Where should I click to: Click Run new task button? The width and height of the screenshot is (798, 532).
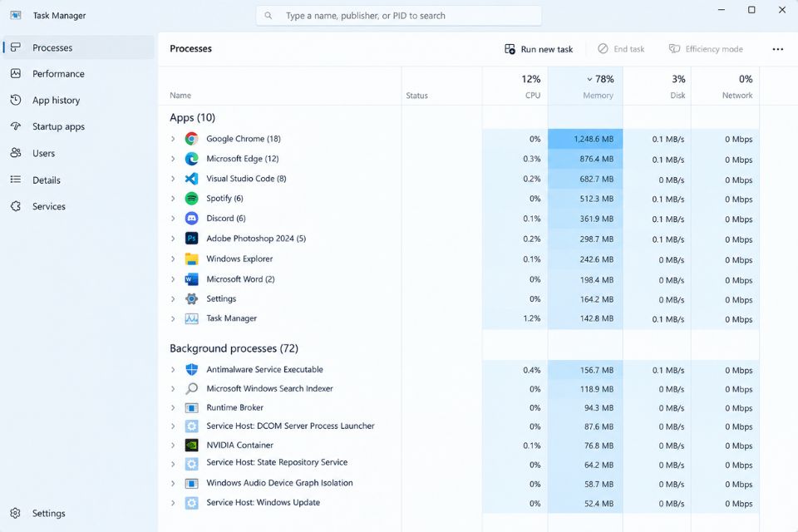coord(539,49)
